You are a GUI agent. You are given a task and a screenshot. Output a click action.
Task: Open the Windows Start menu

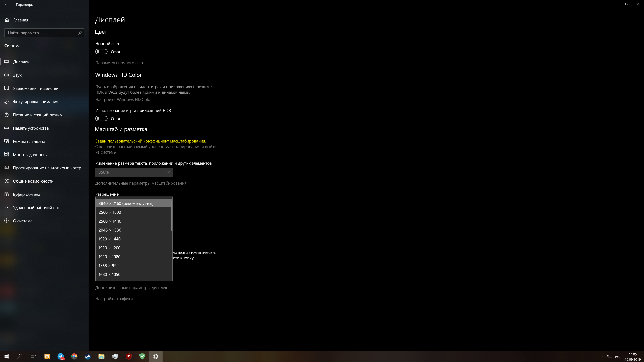click(x=7, y=356)
